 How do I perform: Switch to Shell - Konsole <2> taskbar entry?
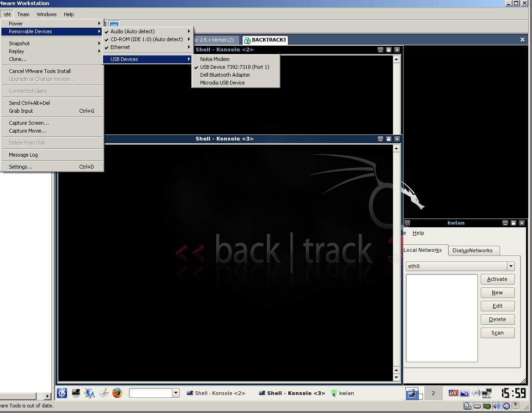pyautogui.click(x=216, y=393)
